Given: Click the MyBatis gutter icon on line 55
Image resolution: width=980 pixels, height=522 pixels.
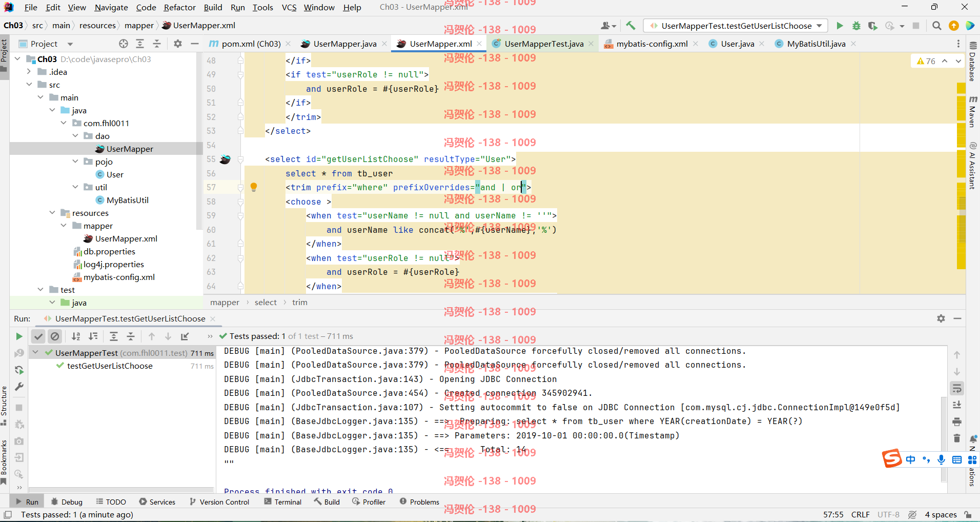Looking at the screenshot, I should pyautogui.click(x=225, y=159).
